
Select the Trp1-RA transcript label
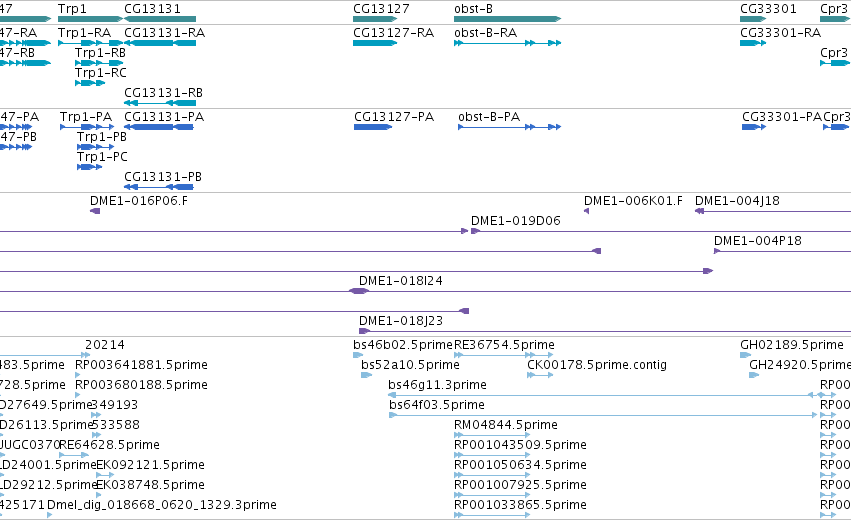[84, 33]
